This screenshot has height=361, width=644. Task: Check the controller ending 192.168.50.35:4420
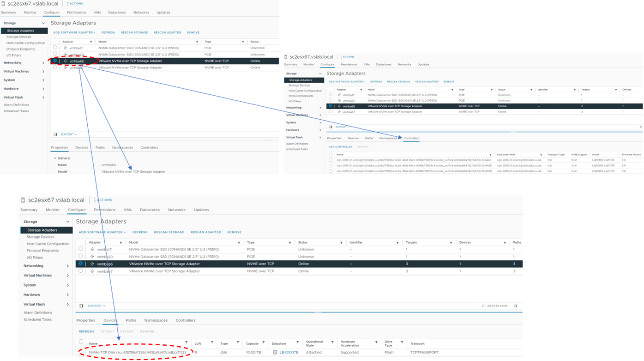click(331, 171)
